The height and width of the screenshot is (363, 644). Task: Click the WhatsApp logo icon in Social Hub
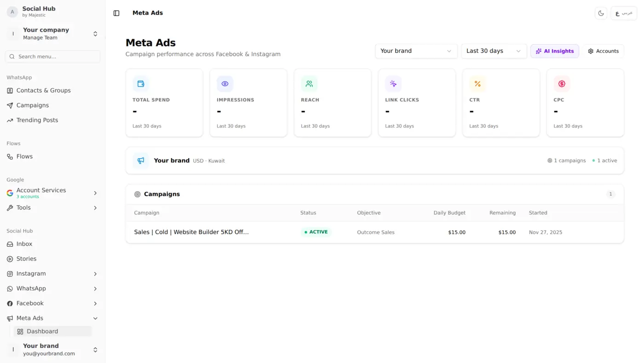[10, 289]
